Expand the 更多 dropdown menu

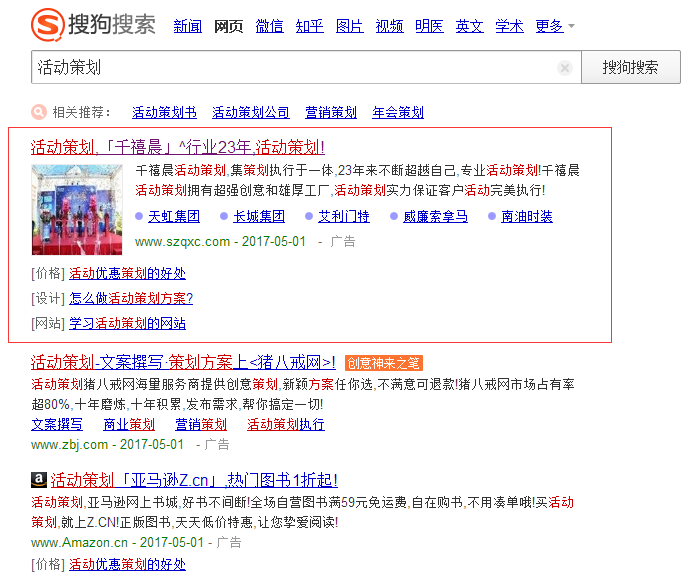click(x=555, y=26)
